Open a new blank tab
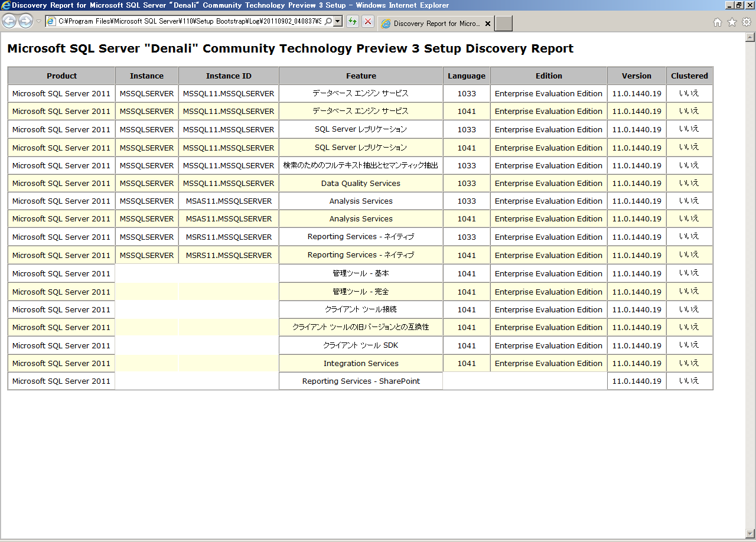Image resolution: width=756 pixels, height=542 pixels. point(503,24)
